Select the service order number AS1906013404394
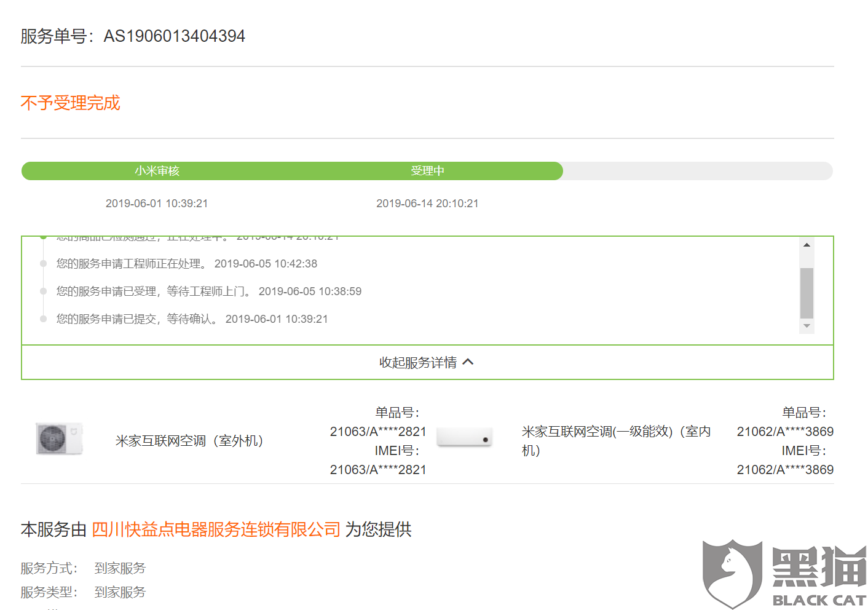Screen dimensions: 868x610 pos(174,36)
